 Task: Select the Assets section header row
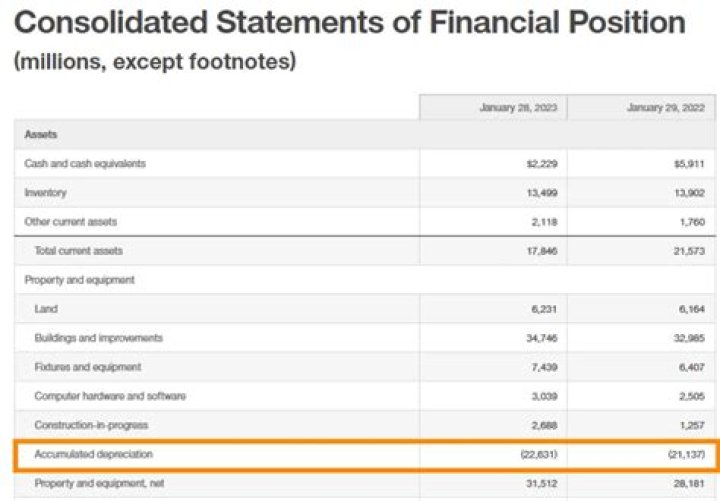click(41, 134)
